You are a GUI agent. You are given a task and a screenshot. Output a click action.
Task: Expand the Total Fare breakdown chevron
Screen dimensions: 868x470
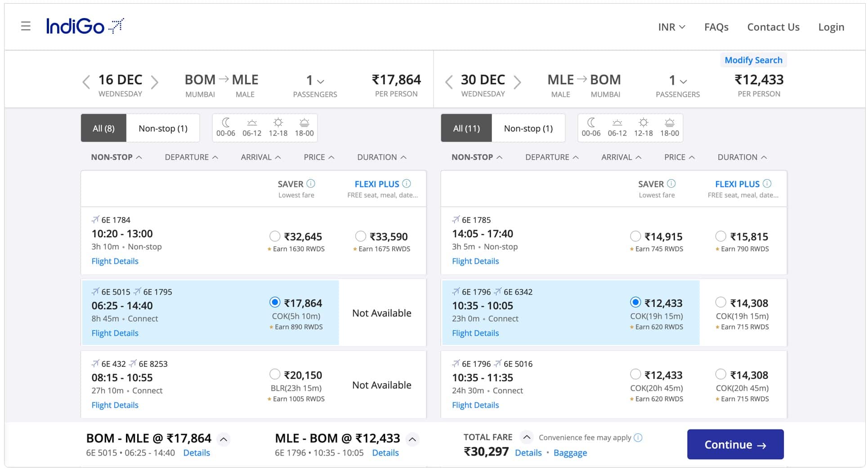click(527, 437)
